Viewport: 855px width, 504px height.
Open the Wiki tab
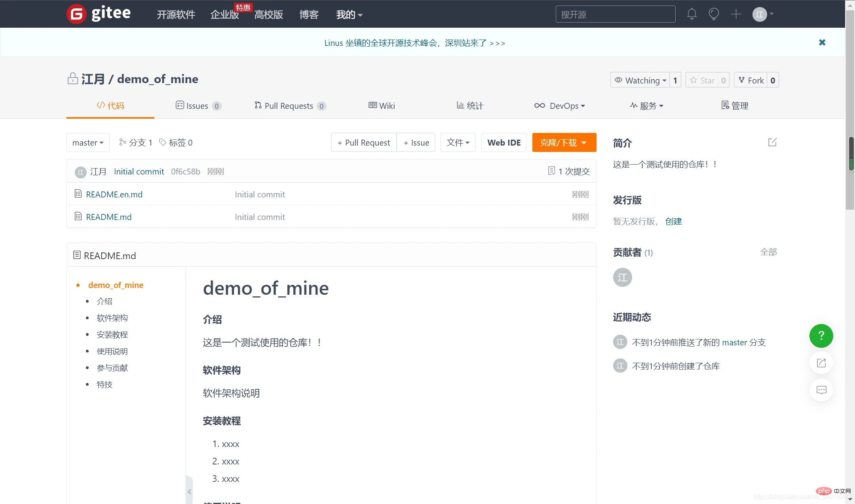[x=382, y=106]
